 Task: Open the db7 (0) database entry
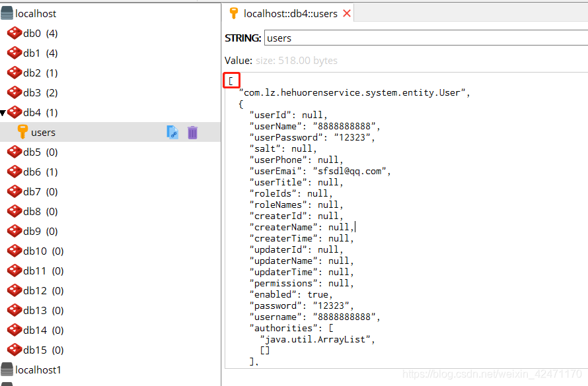[x=40, y=192]
